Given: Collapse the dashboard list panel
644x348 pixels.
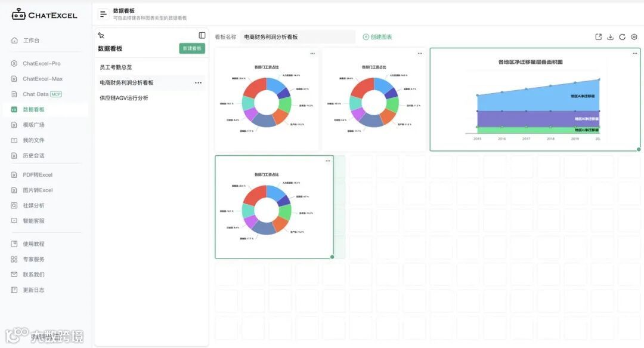Looking at the screenshot, I should click(202, 35).
